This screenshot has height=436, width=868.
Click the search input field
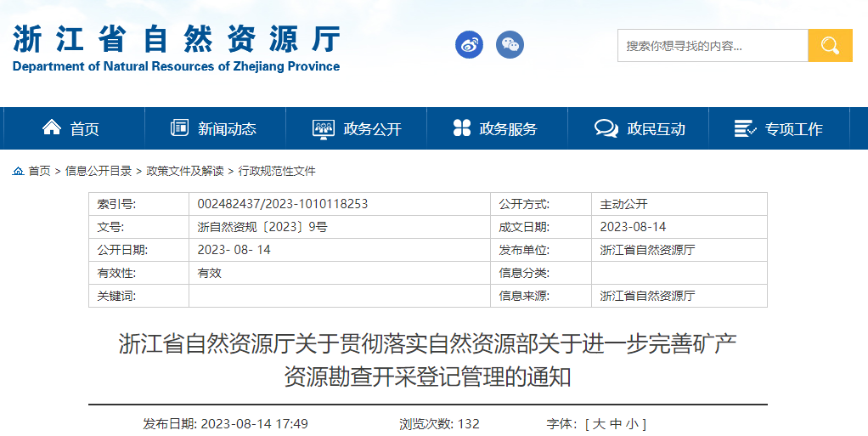[712, 46]
